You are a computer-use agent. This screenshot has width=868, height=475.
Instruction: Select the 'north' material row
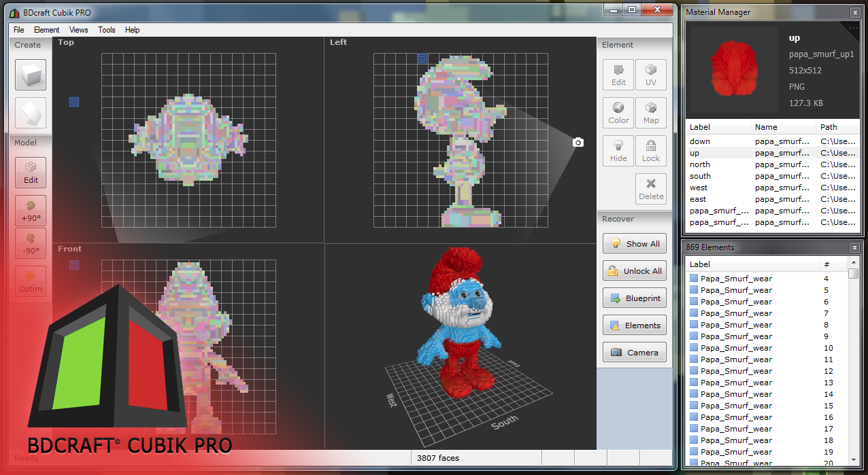773,164
